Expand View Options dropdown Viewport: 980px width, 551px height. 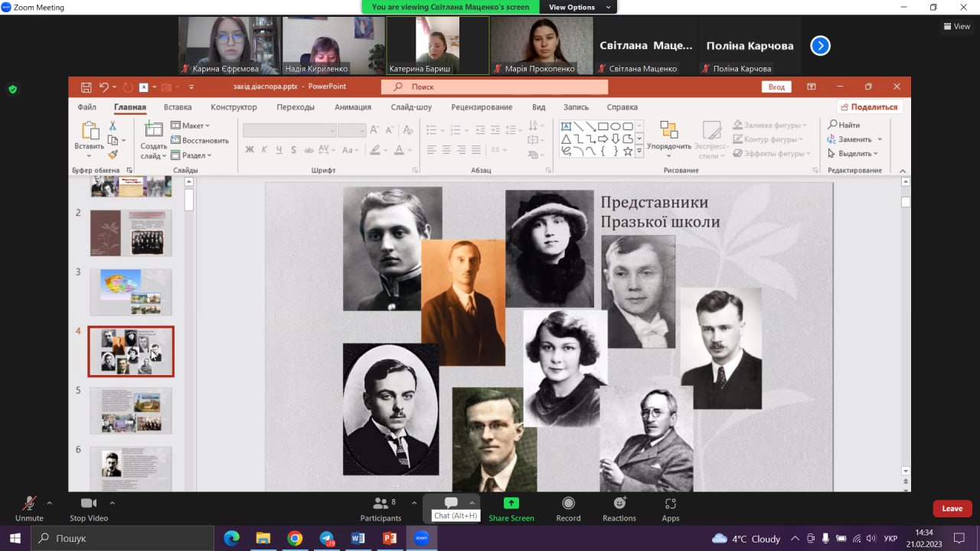580,7
